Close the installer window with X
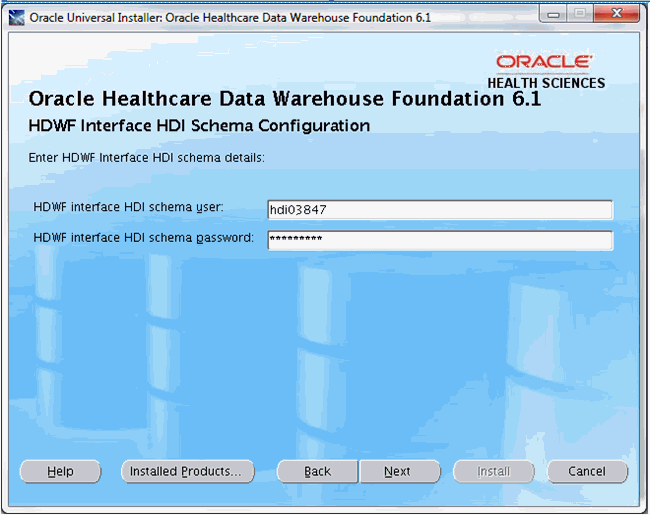Viewport: 650px width, 515px height. pyautogui.click(x=616, y=14)
